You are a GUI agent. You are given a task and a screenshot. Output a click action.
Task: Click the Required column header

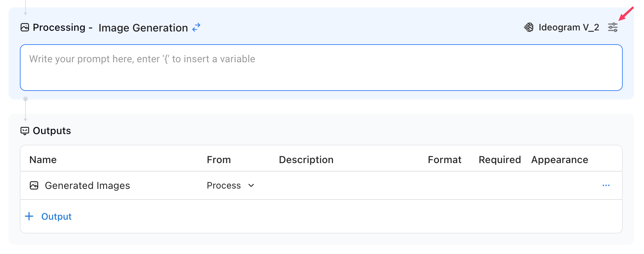coord(499,160)
